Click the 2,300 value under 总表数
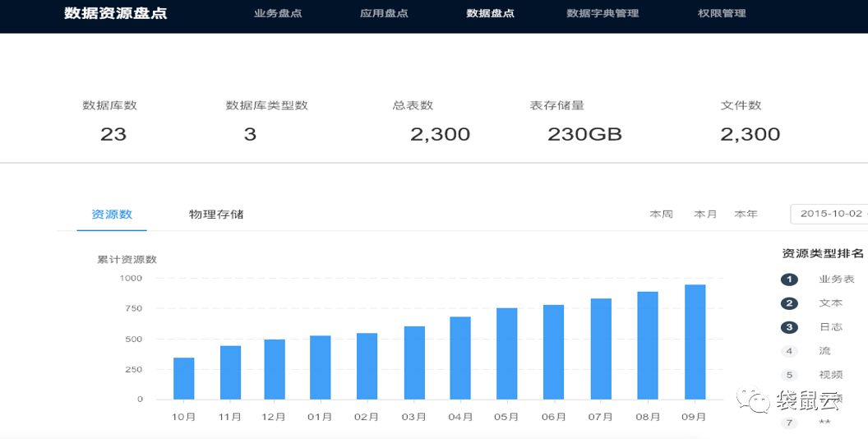 pos(440,134)
